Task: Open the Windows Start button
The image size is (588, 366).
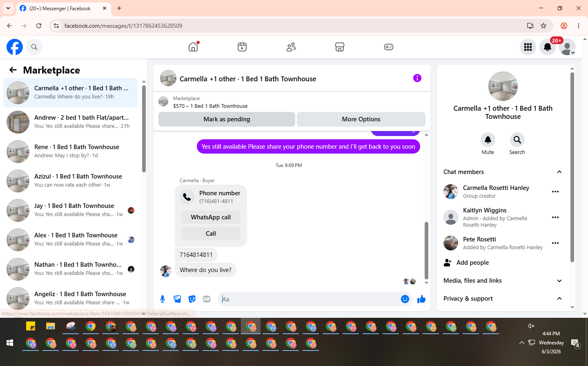Action: [10, 343]
